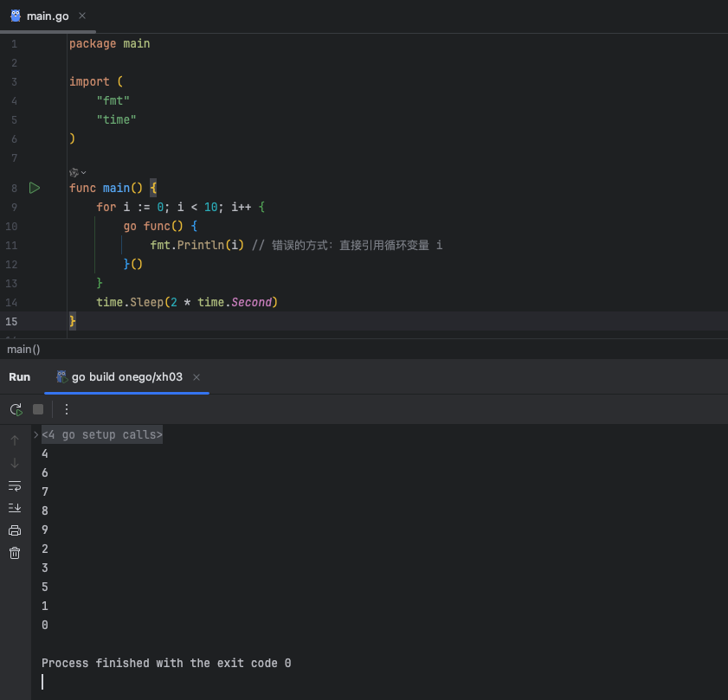Close the main.go tab

[82, 16]
